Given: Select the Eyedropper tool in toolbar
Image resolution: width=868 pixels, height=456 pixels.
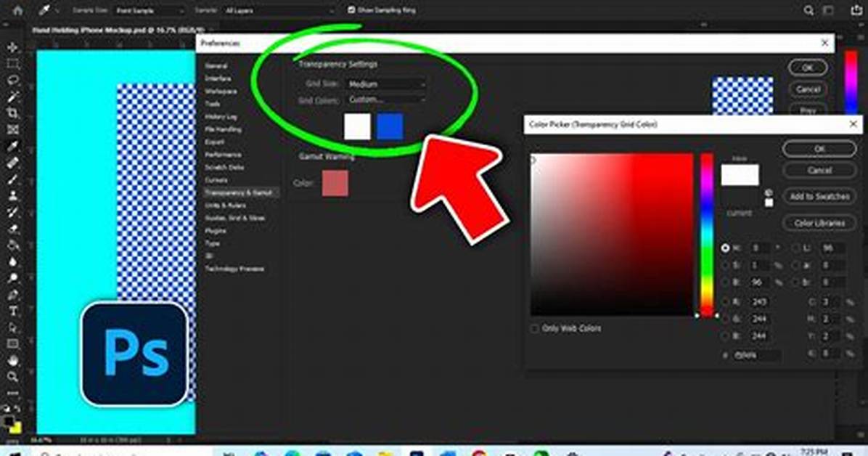Looking at the screenshot, I should (13, 146).
